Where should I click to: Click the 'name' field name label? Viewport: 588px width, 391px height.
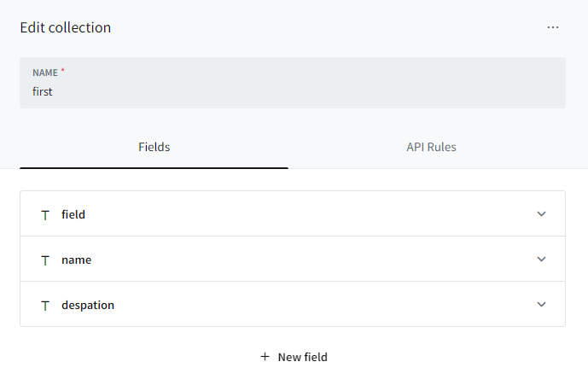77,260
